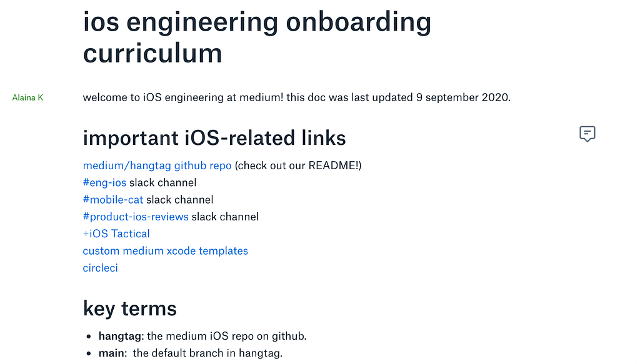Open the circleci link

(101, 268)
